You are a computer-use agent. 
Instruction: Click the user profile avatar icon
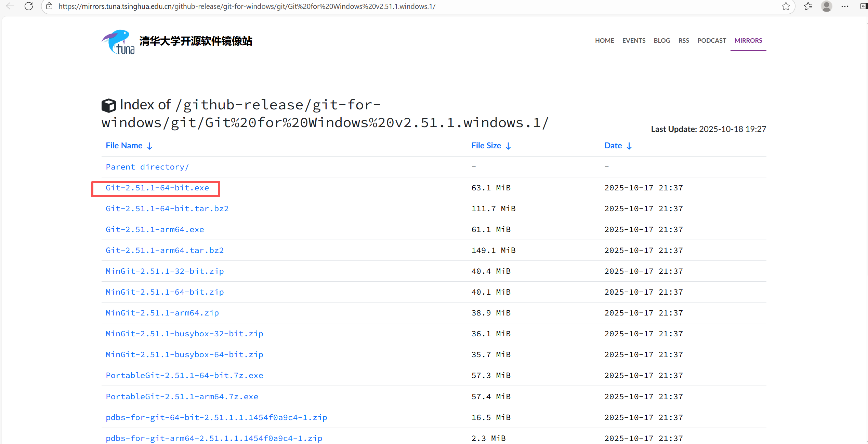point(826,6)
